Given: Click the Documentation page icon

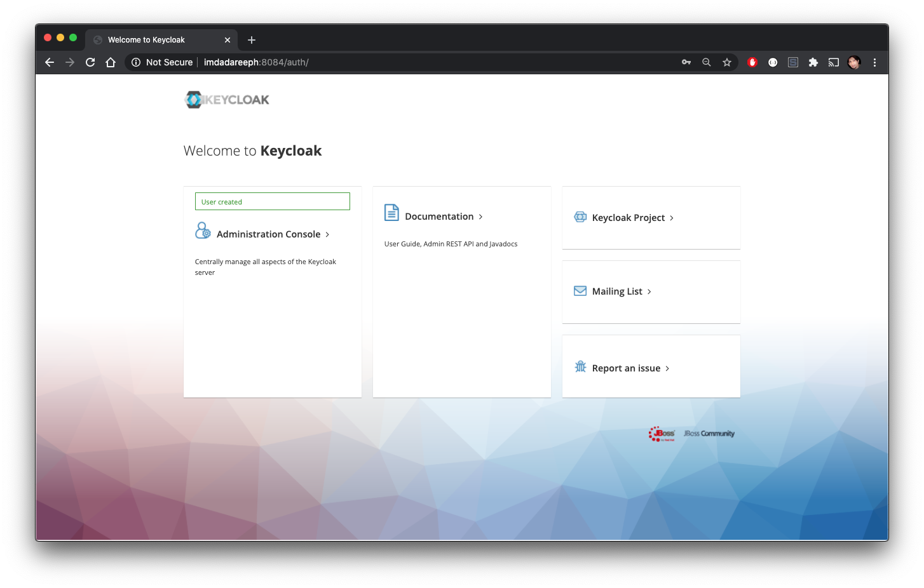Looking at the screenshot, I should pos(391,213).
